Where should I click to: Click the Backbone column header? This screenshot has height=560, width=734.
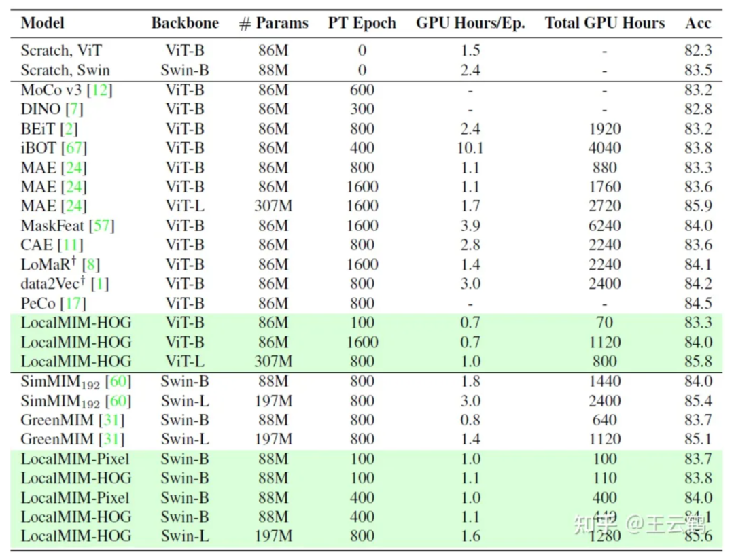[185, 23]
